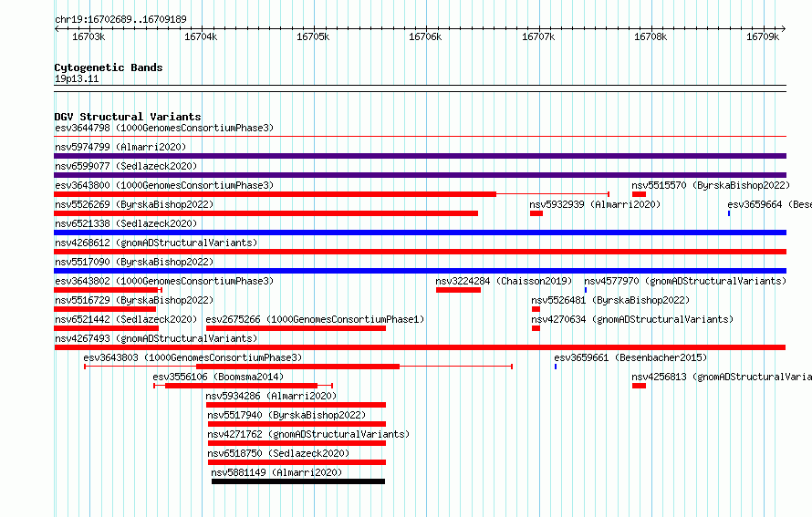Click the small red bar under nsv5515570
The height and width of the screenshot is (517, 812).
point(639,194)
